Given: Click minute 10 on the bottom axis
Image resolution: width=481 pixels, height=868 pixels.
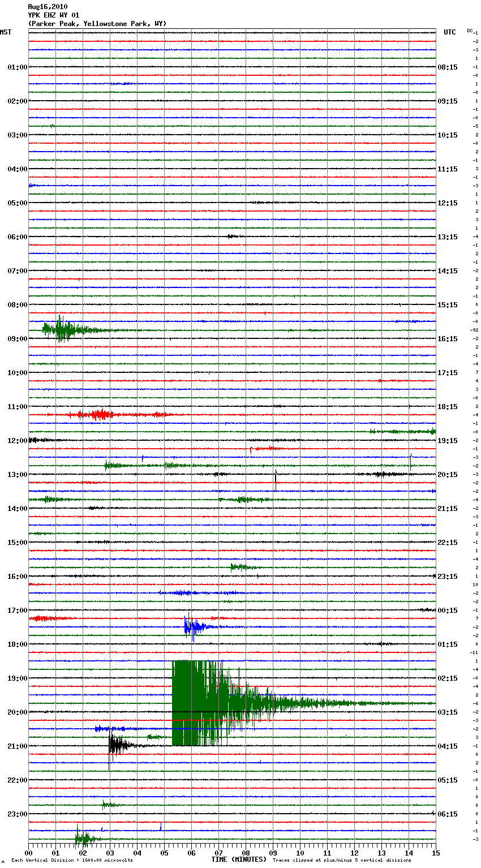Looking at the screenshot, I should (300, 853).
